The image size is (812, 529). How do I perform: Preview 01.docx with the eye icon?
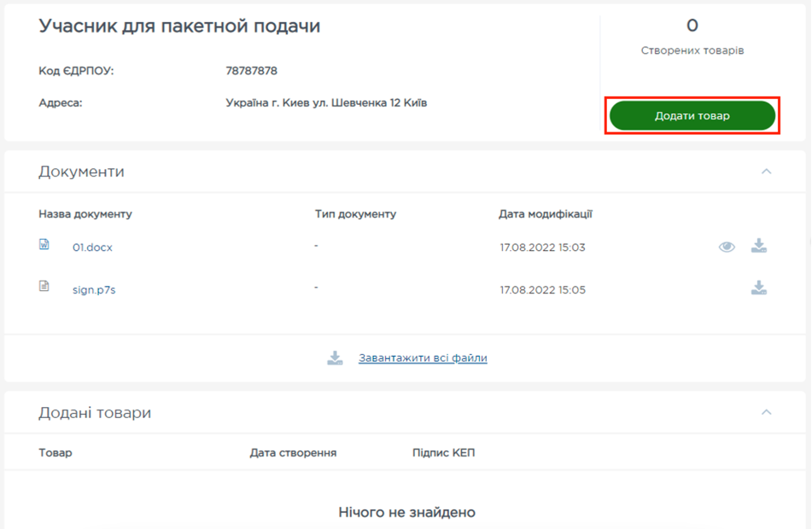[x=727, y=247]
